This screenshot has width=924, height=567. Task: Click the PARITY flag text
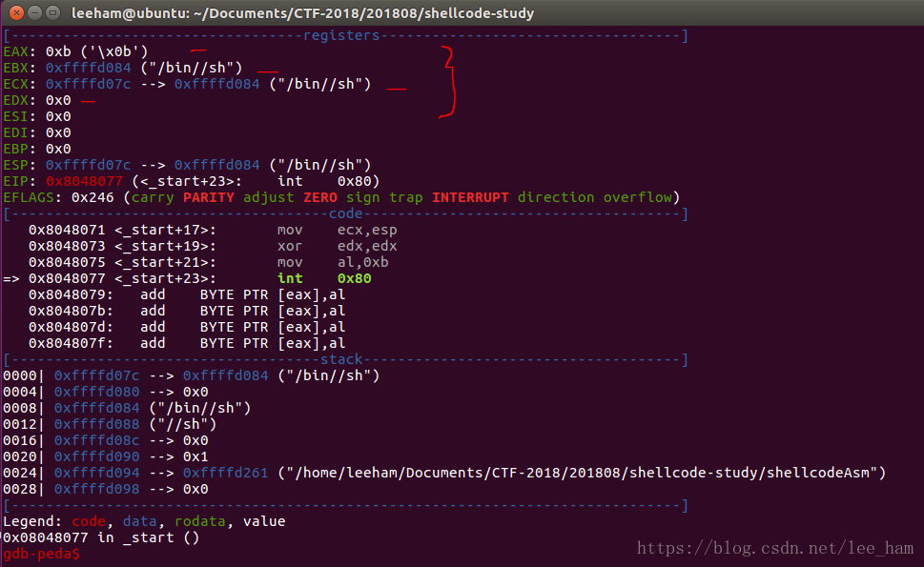(209, 197)
